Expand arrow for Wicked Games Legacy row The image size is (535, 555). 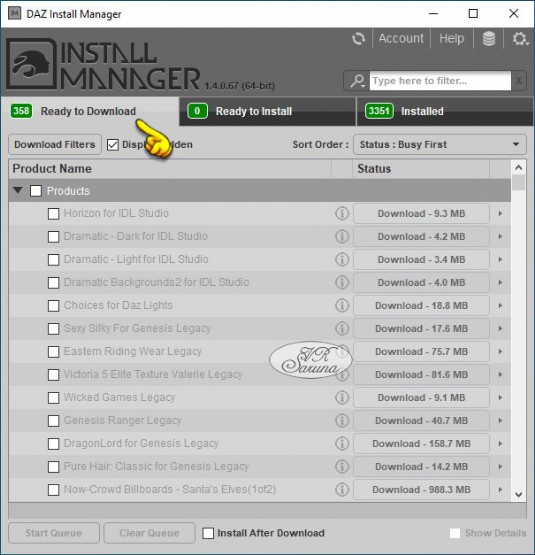click(500, 397)
